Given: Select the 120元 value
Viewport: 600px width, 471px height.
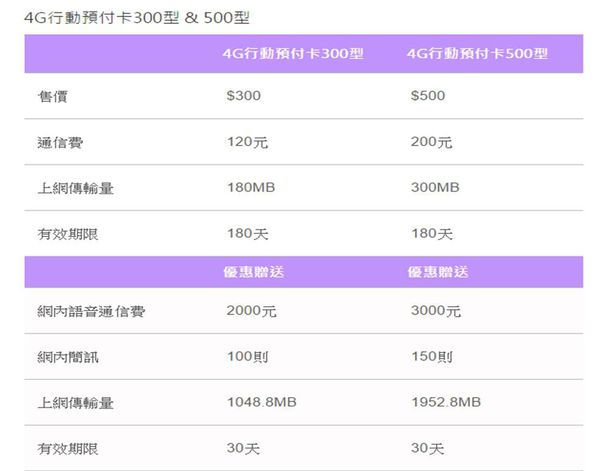Looking at the screenshot, I should [248, 142].
